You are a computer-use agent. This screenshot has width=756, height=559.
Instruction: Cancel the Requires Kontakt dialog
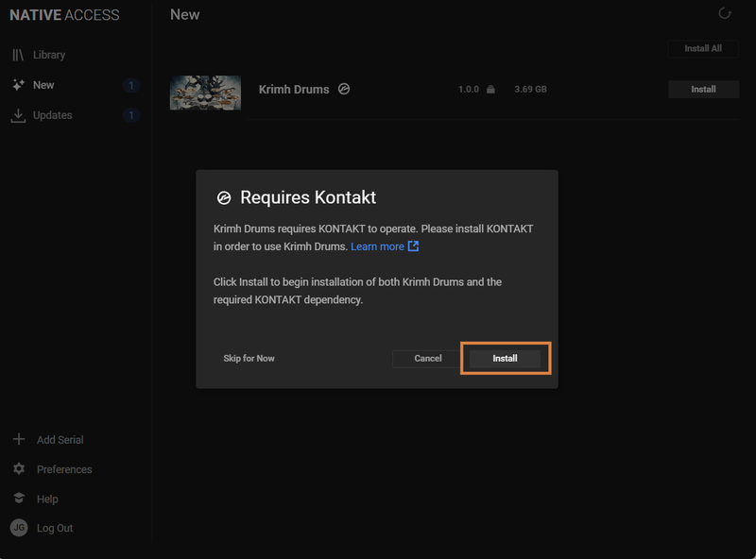[x=428, y=359]
